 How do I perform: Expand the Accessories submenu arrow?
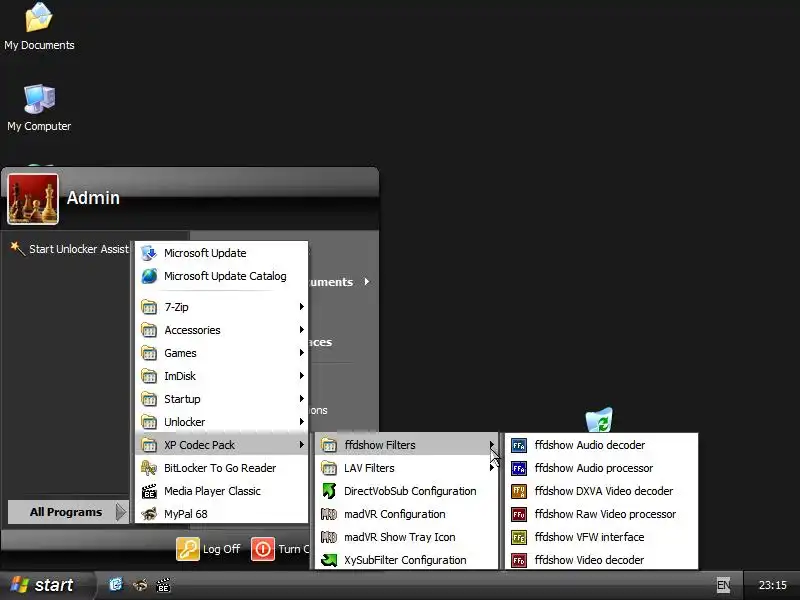click(x=302, y=330)
